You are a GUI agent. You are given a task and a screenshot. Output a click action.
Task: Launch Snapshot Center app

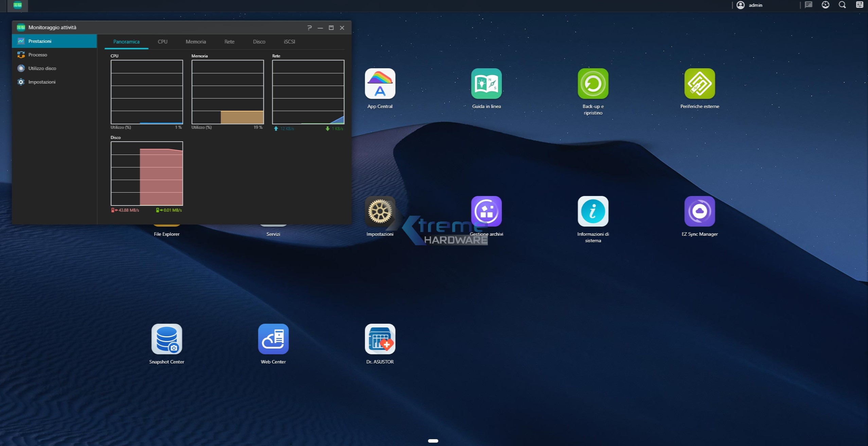pyautogui.click(x=166, y=339)
